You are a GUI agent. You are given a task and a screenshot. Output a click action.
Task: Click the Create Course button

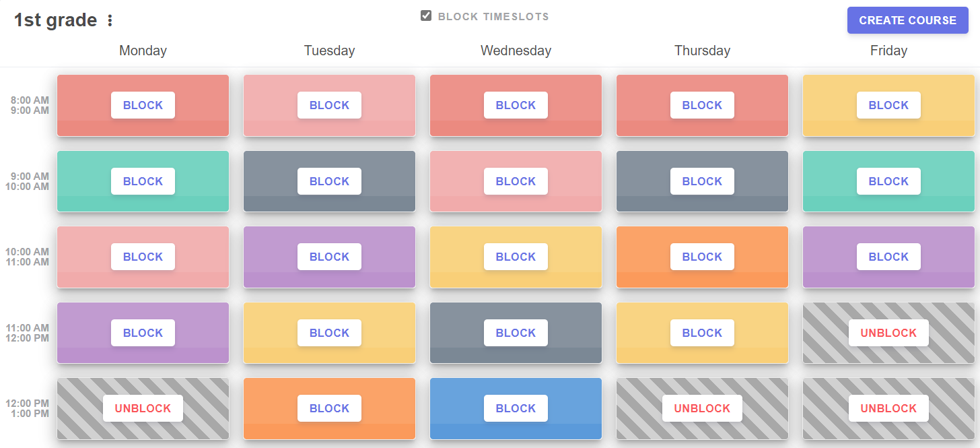click(907, 20)
